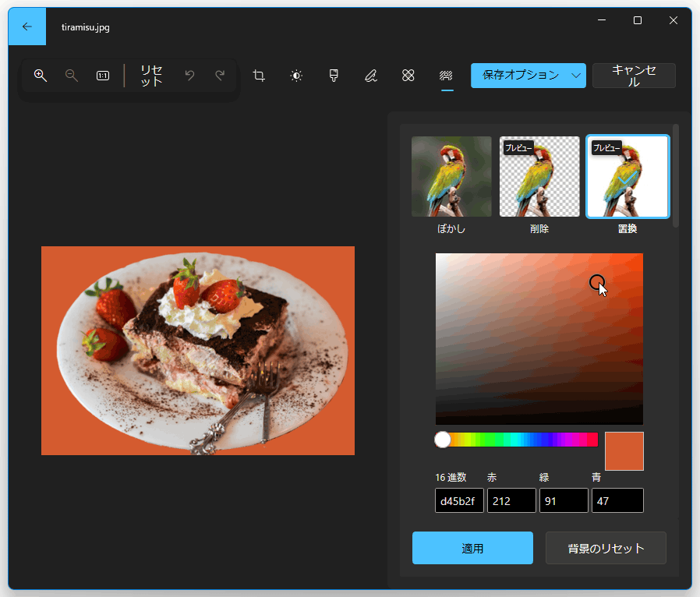Choose the 置換 replace background thumbnail
Screen dimensions: 700x597
628,177
